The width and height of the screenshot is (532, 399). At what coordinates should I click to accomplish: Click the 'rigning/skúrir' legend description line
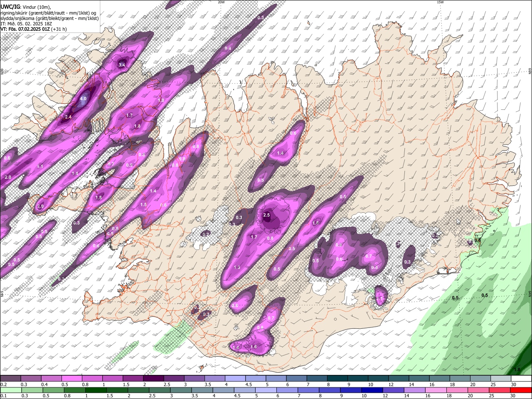point(49,12)
